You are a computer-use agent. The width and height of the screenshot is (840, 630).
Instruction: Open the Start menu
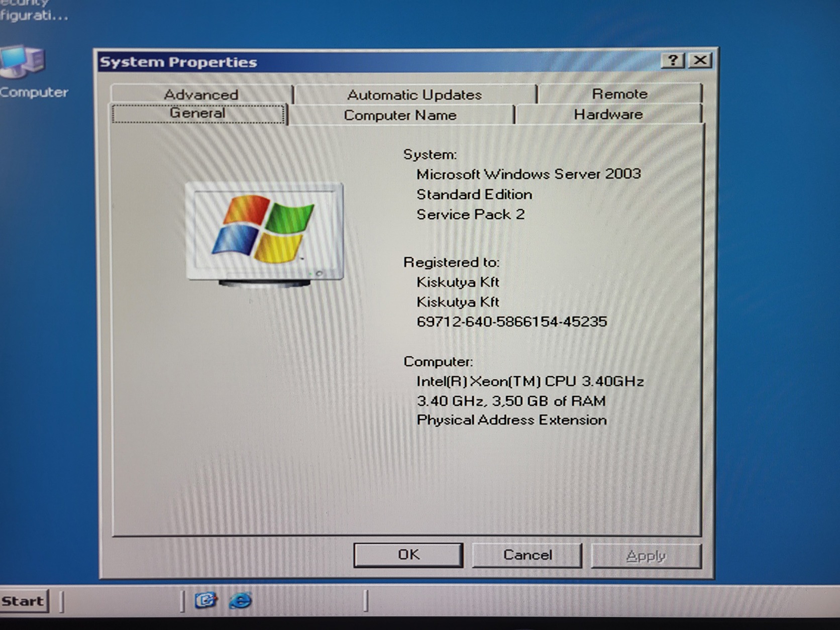coord(24,601)
